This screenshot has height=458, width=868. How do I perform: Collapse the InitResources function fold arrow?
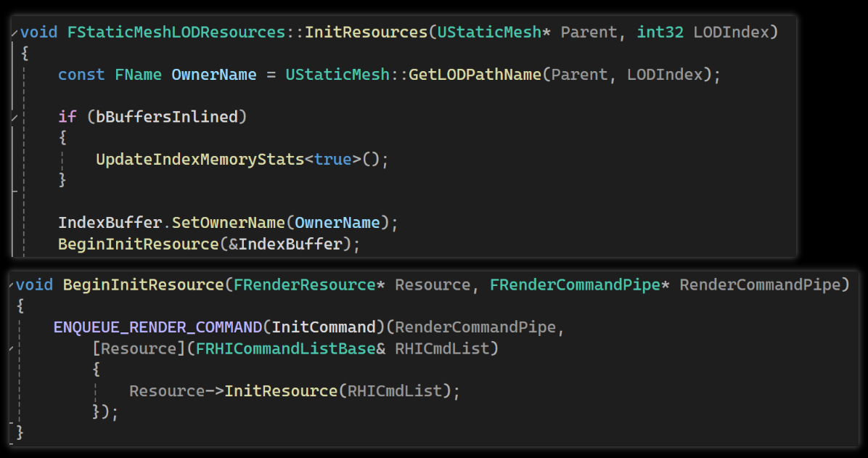coord(15,34)
